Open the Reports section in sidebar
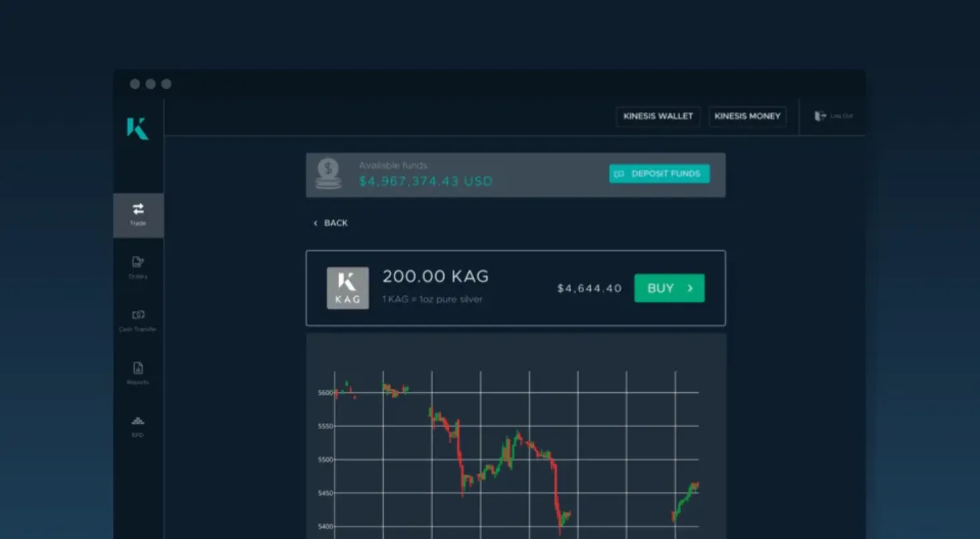980x539 pixels. coord(138,374)
